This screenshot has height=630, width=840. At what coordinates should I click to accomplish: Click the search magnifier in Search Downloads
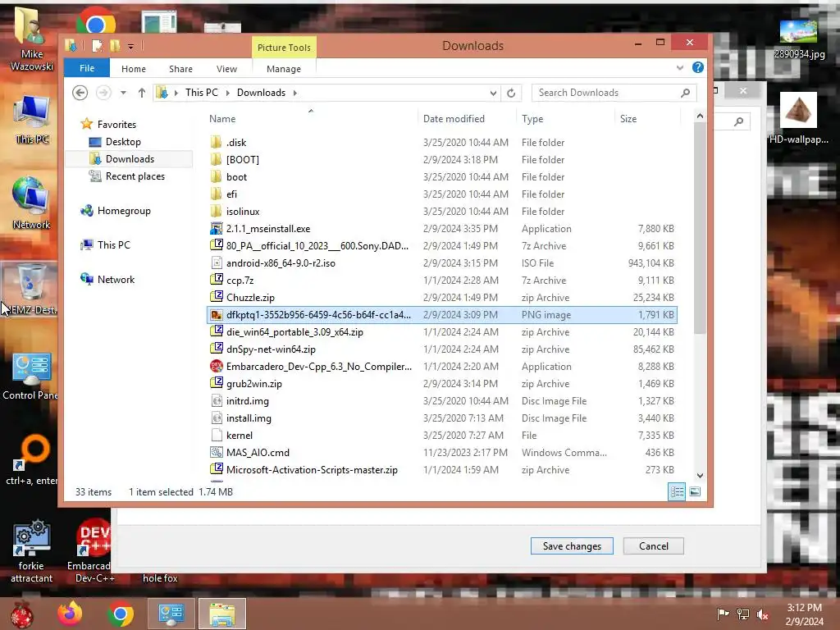tap(685, 93)
